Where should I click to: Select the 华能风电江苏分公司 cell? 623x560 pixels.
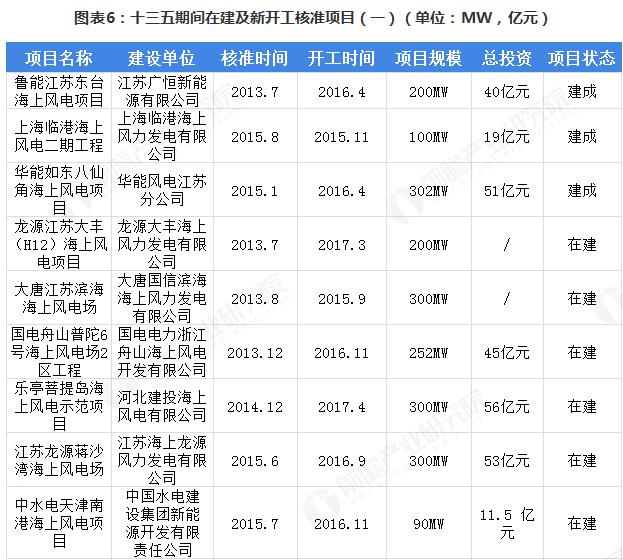(x=162, y=190)
